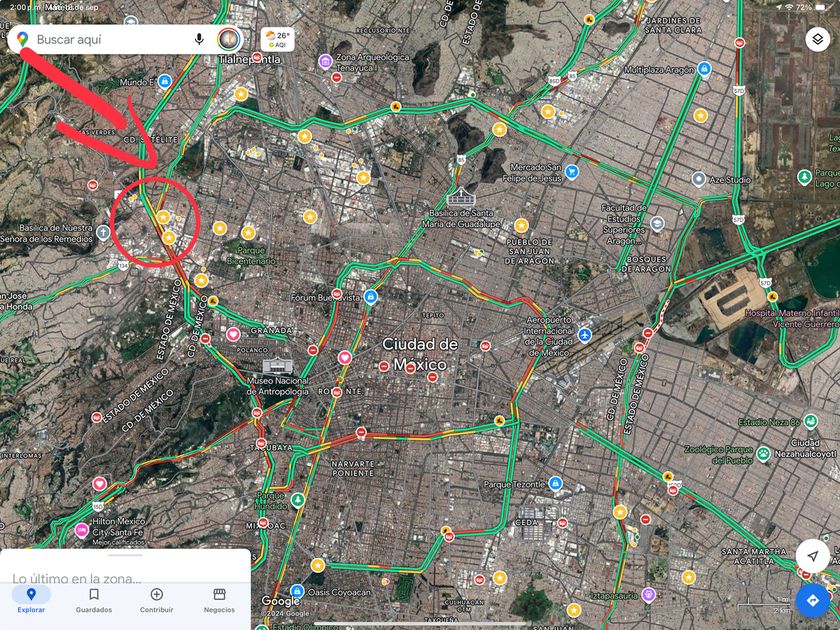Tap the Hospital Materno Infantil Vicente Guerrero label
This screenshot has width=840, height=630.
pyautogui.click(x=792, y=318)
